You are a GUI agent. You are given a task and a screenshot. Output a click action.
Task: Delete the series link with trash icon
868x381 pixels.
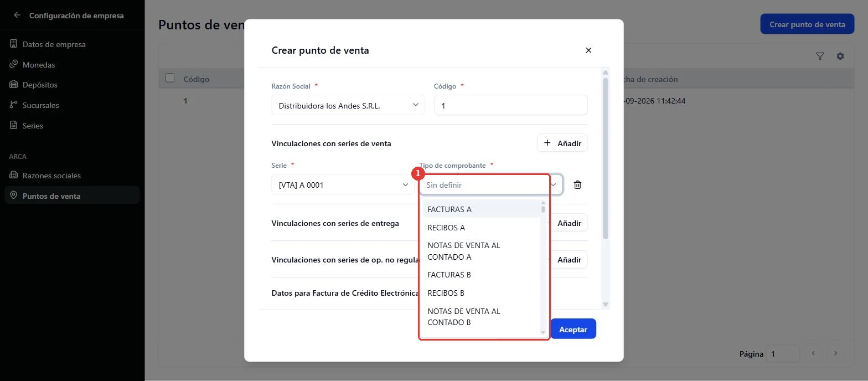(577, 185)
